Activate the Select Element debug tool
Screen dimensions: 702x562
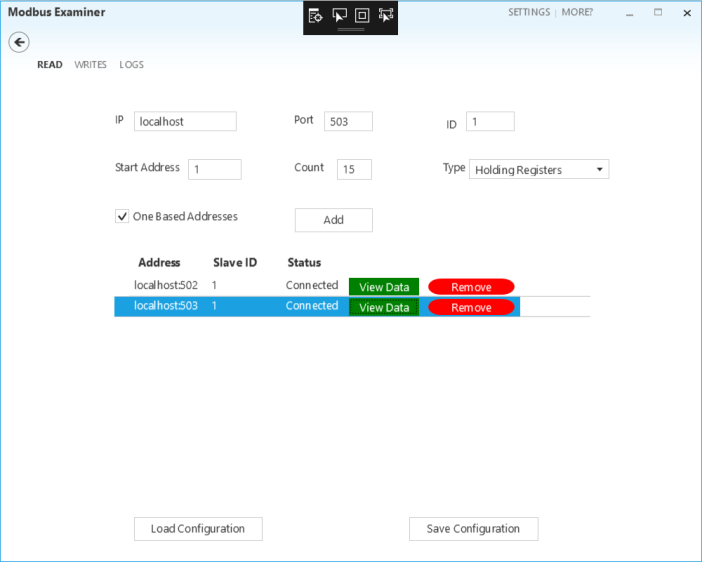click(339, 15)
